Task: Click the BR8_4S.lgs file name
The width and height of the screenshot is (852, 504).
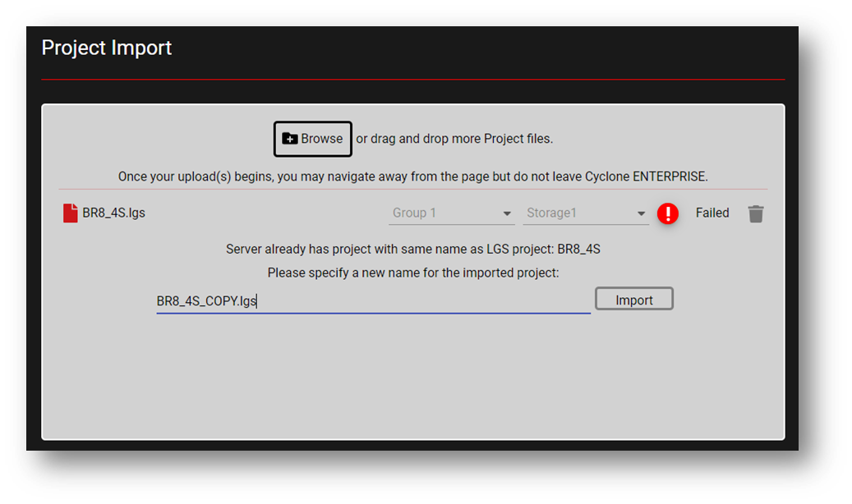Action: (x=113, y=213)
